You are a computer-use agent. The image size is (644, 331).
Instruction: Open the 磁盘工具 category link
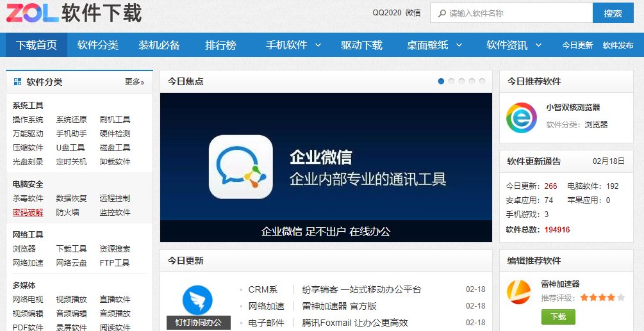(x=115, y=148)
